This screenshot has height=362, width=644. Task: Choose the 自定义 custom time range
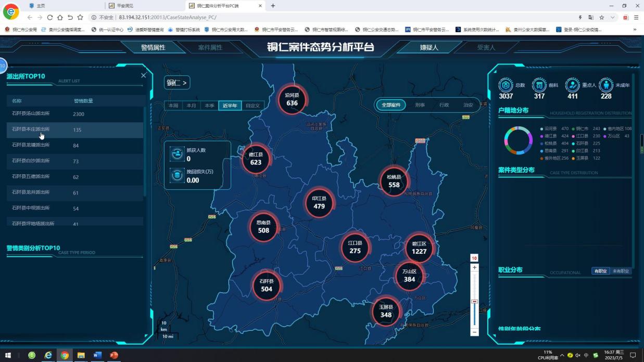click(252, 106)
